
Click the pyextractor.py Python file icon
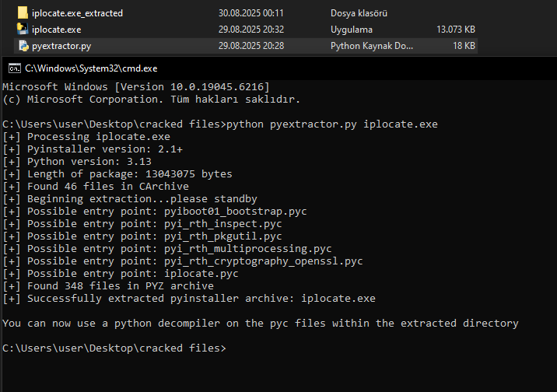click(23, 46)
